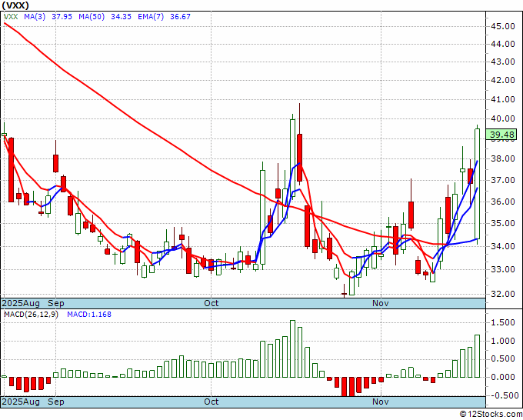Image resolution: width=523 pixels, height=420 pixels.
Task: Click the 2025Aug label under the price chart
Action: click(x=22, y=303)
